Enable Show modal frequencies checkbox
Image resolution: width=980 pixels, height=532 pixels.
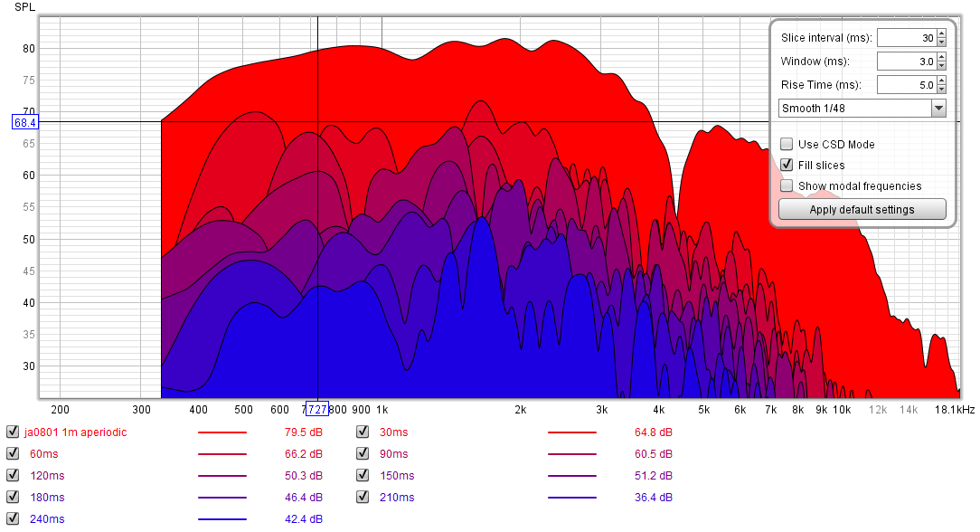coord(787,185)
